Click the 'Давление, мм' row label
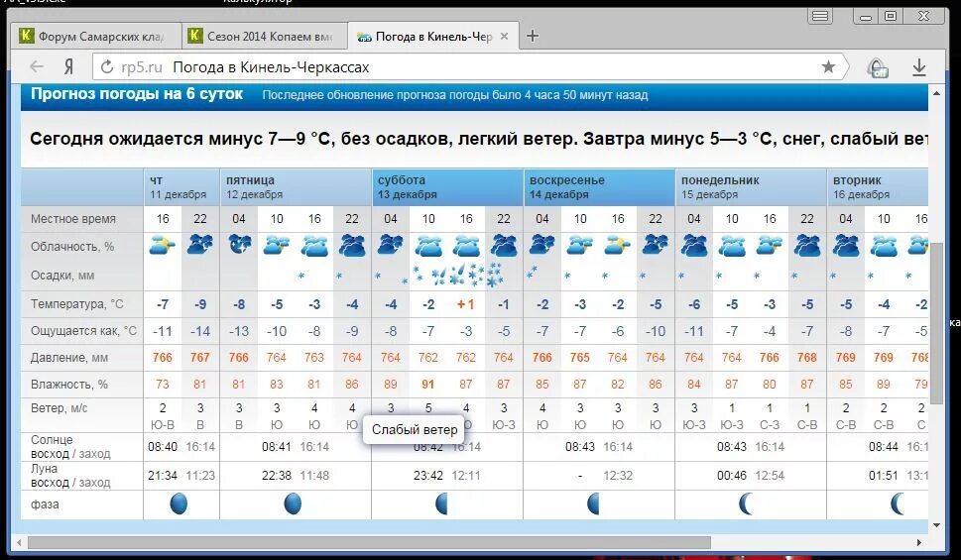This screenshot has height=560, width=961. pyautogui.click(x=69, y=358)
